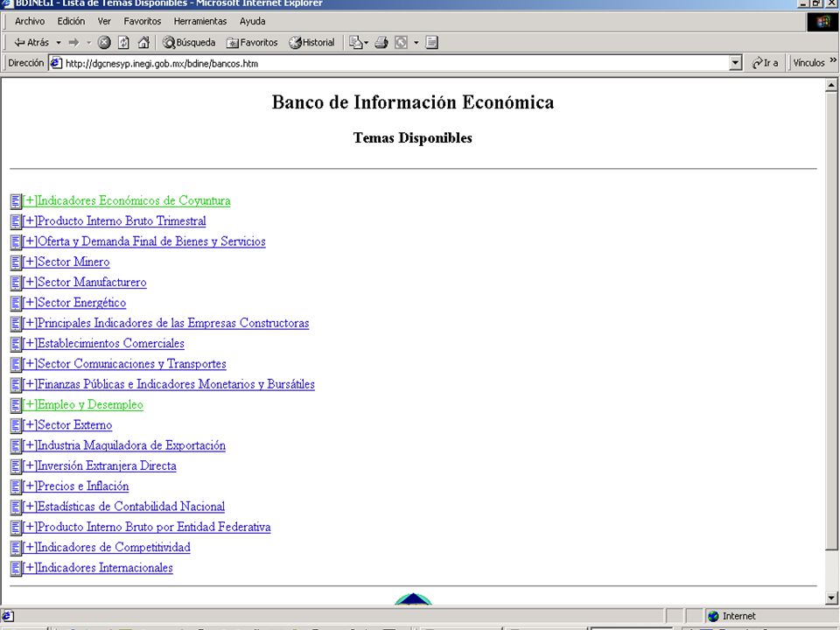This screenshot has width=840, height=630.
Task: Open the Sector Energético link text
Action: pyautogui.click(x=82, y=303)
